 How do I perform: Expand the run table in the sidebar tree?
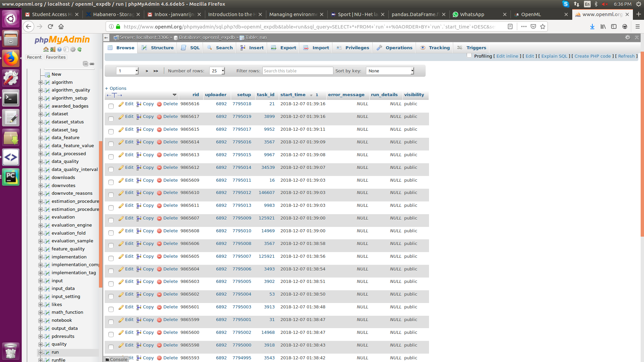tap(41, 352)
